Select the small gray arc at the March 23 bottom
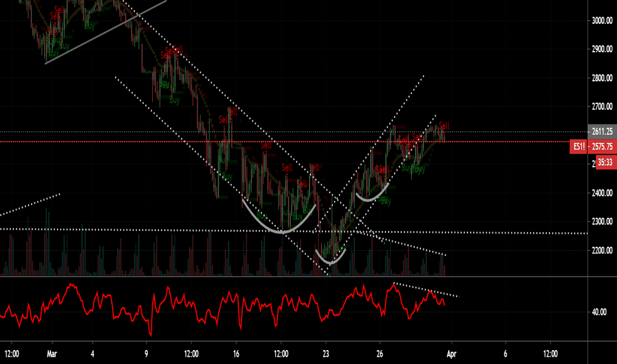Viewport: 617px width, 364px height. (330, 262)
